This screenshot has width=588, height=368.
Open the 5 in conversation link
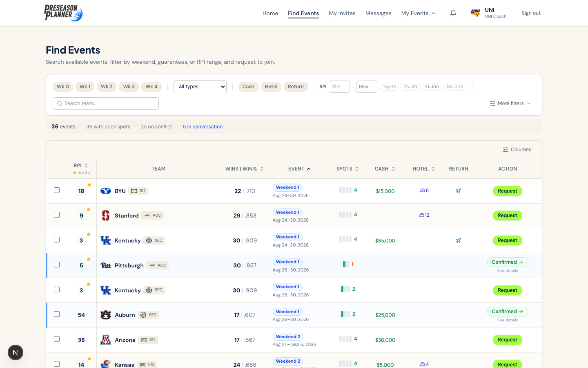[203, 127]
